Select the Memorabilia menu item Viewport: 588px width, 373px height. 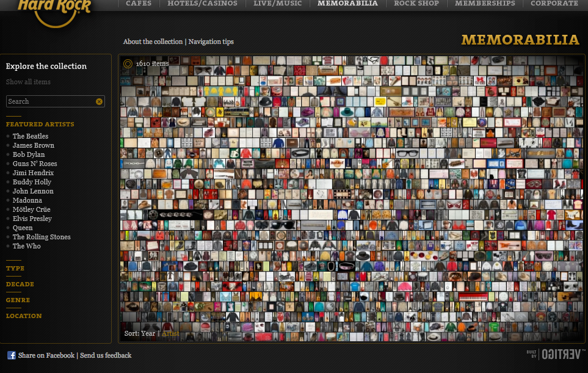click(347, 4)
